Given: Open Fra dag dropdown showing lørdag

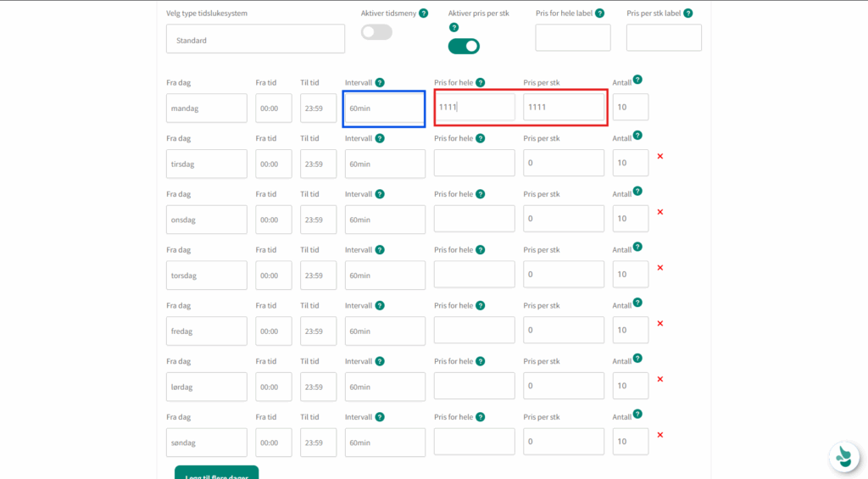Looking at the screenshot, I should (207, 387).
